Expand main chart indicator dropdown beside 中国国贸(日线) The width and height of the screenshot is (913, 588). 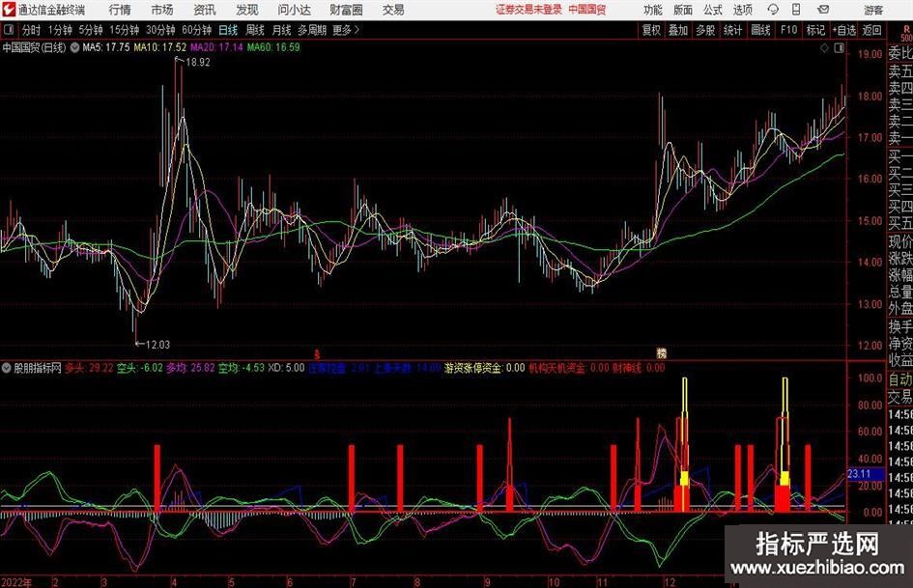coord(74,47)
